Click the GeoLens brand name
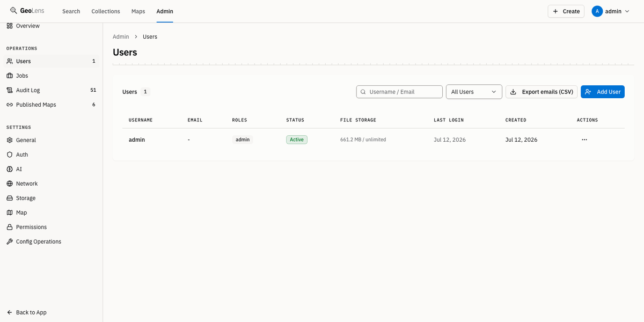Screen dimensions: 644x322 coord(32,11)
